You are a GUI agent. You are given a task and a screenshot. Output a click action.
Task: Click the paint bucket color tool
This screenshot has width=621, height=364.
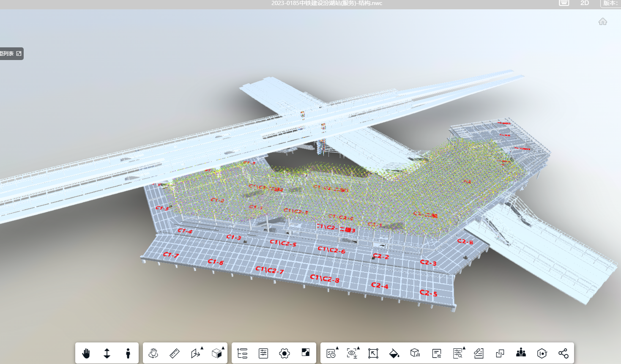point(394,353)
